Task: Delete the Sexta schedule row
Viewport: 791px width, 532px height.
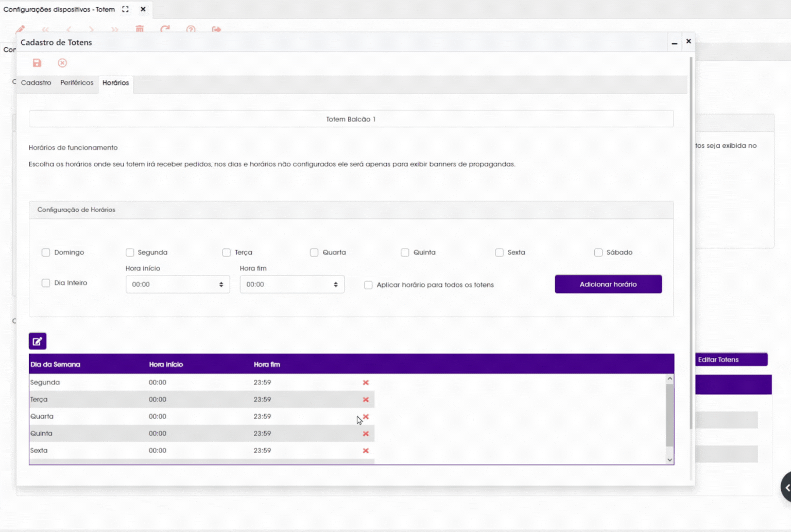Action: [x=366, y=450]
